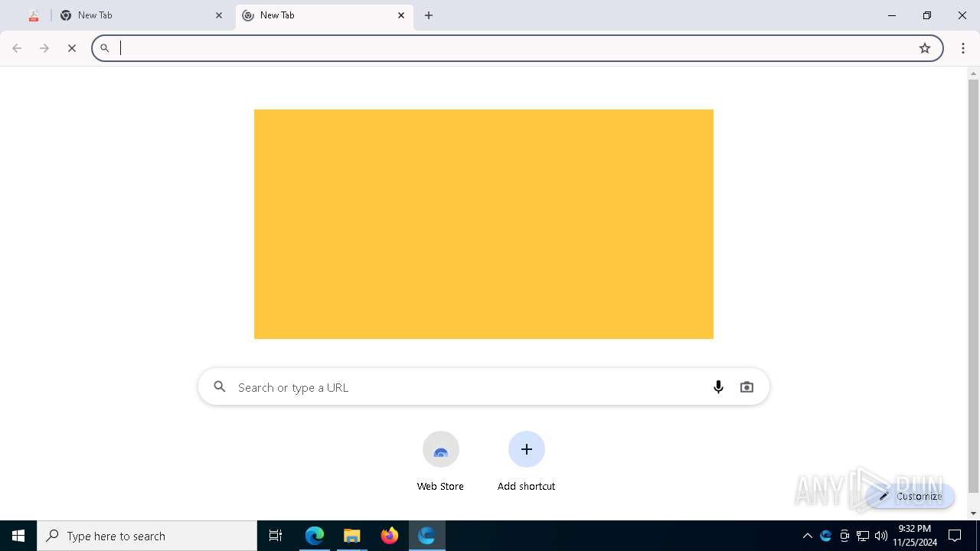Viewport: 980px width, 551px height.
Task: Open the notification center icon
Action: 955,536
